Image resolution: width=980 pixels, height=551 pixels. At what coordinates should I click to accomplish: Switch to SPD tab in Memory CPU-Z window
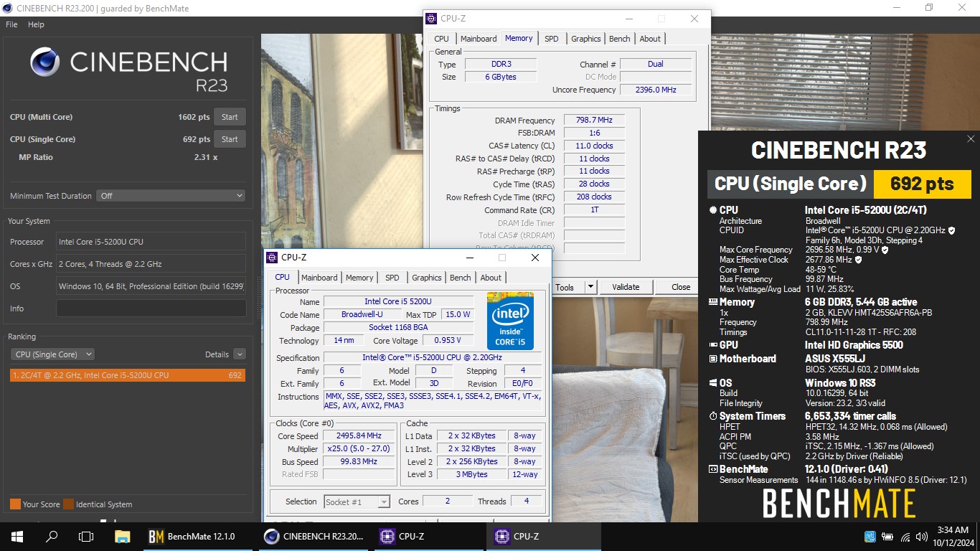click(551, 39)
